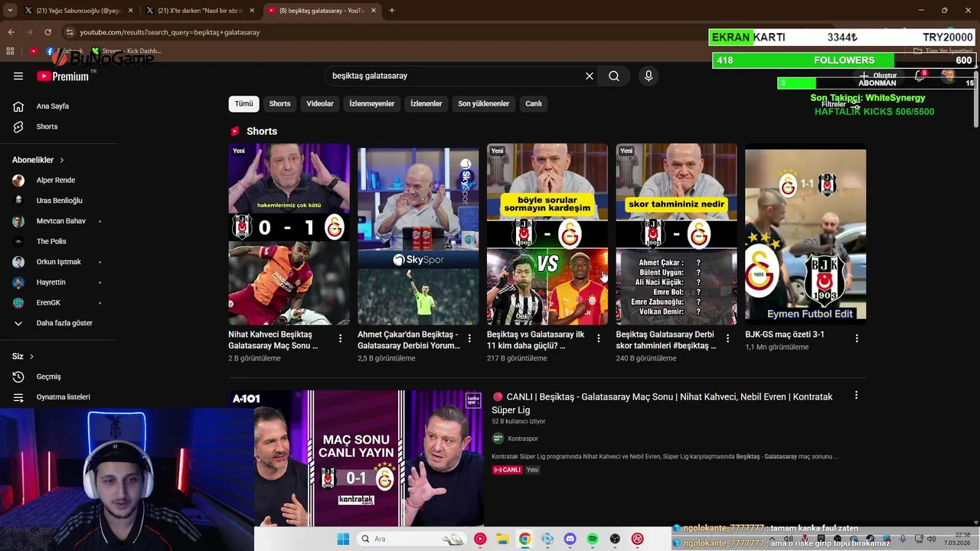
Task: Open options menu for skor tahminleri Short
Action: coord(727,338)
